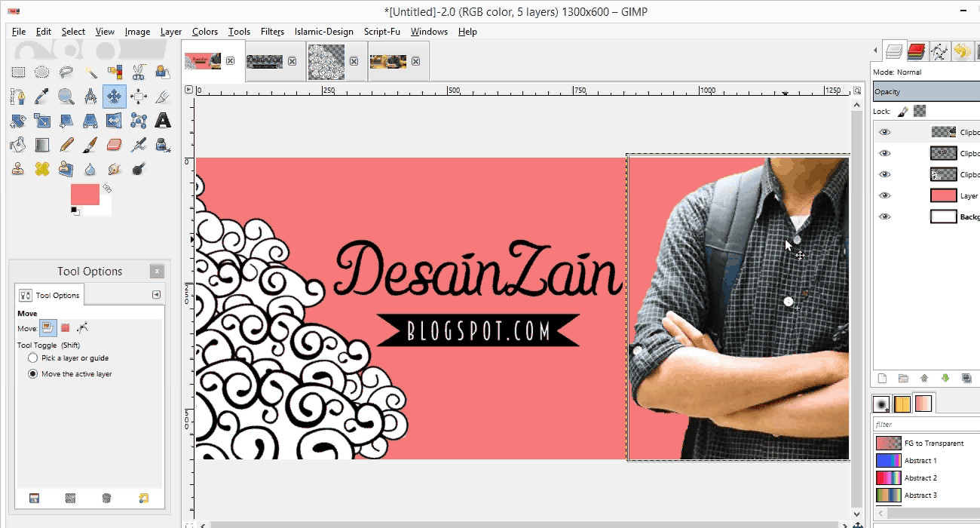980x528 pixels.
Task: Toggle the lock alpha channel checkerboard icon
Action: click(x=920, y=111)
